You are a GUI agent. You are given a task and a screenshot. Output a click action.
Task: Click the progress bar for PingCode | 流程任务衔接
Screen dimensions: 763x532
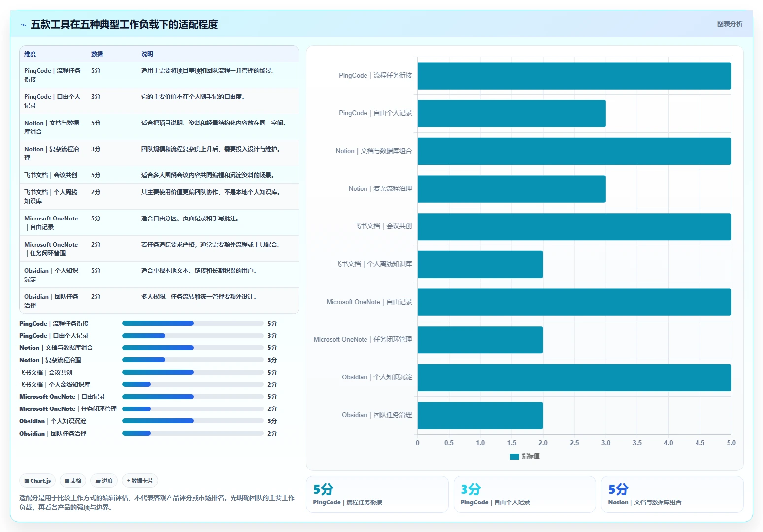tap(193, 323)
